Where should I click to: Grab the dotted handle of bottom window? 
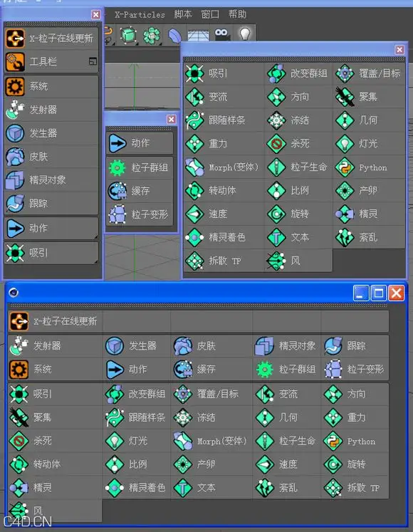pos(198,306)
